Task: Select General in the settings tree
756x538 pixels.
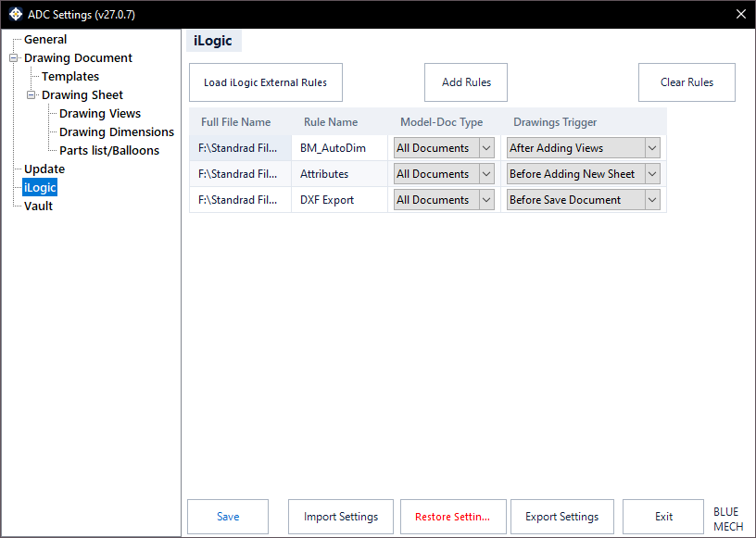Action: 45,40
